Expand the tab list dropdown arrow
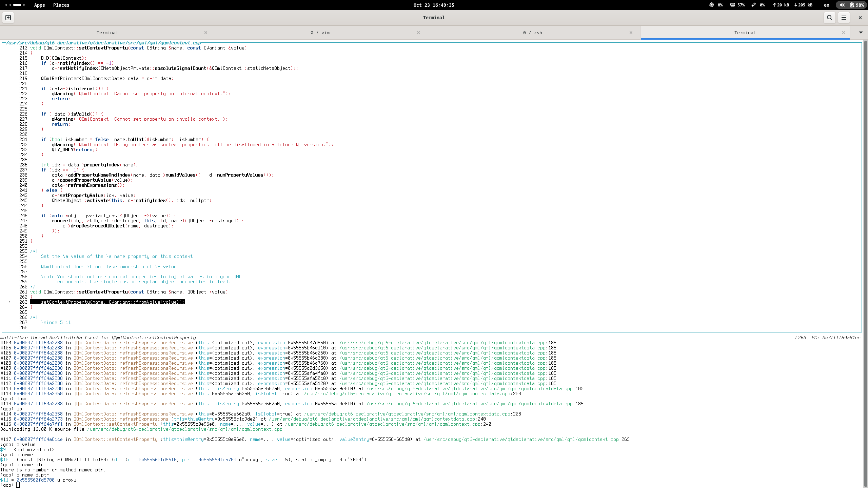 (x=861, y=33)
